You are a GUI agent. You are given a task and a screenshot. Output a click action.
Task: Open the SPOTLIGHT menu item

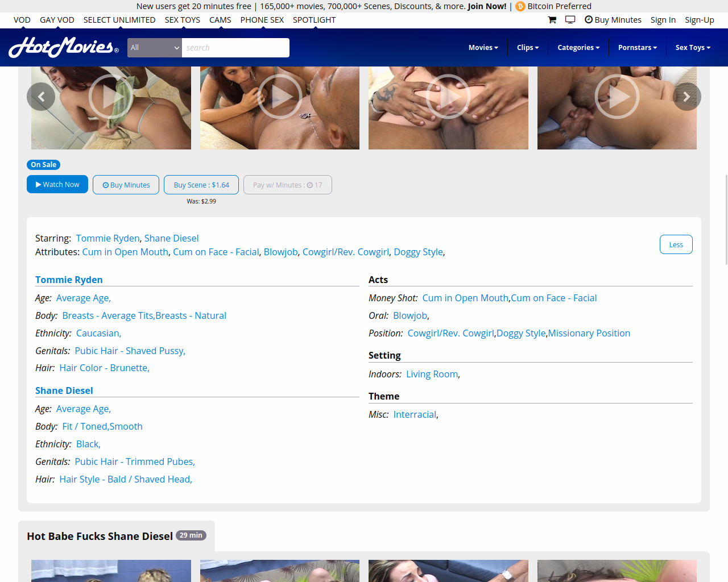(315, 20)
